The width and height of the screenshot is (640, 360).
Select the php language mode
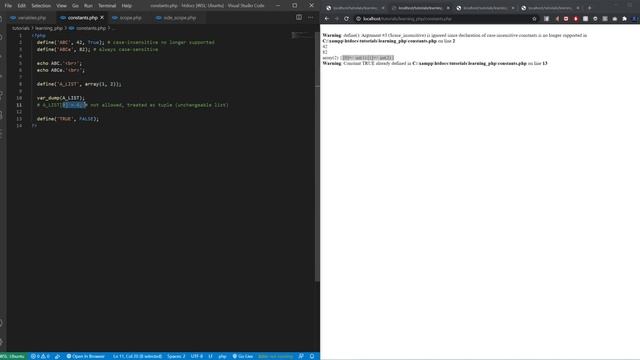tap(222, 356)
